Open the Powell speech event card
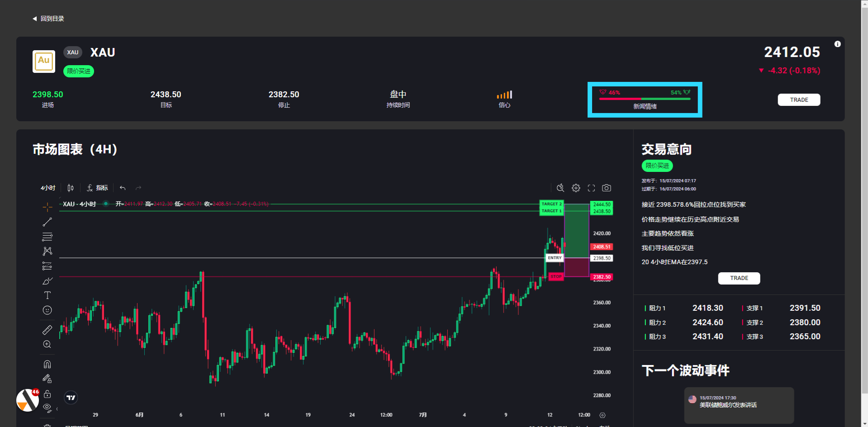This screenshot has height=427, width=868. tap(739, 405)
